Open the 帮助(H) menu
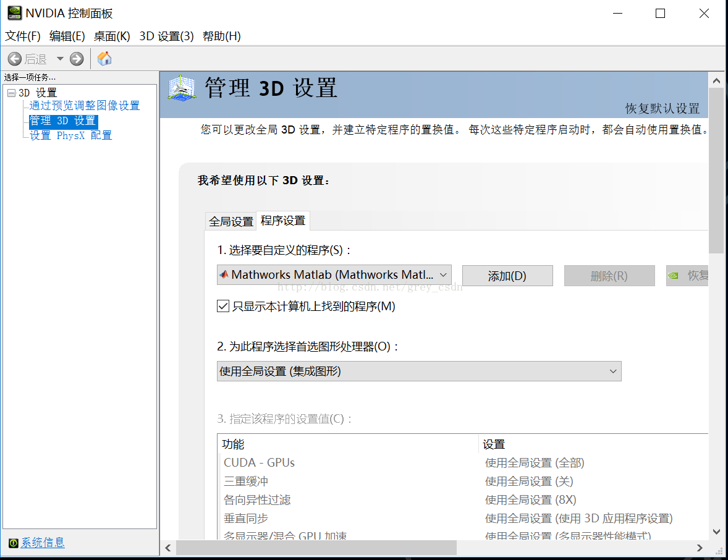 [222, 36]
